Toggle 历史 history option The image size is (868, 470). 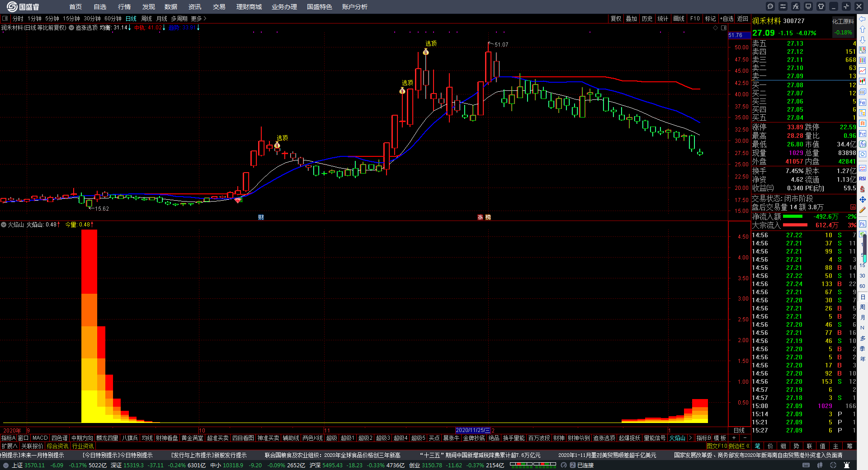(x=647, y=19)
